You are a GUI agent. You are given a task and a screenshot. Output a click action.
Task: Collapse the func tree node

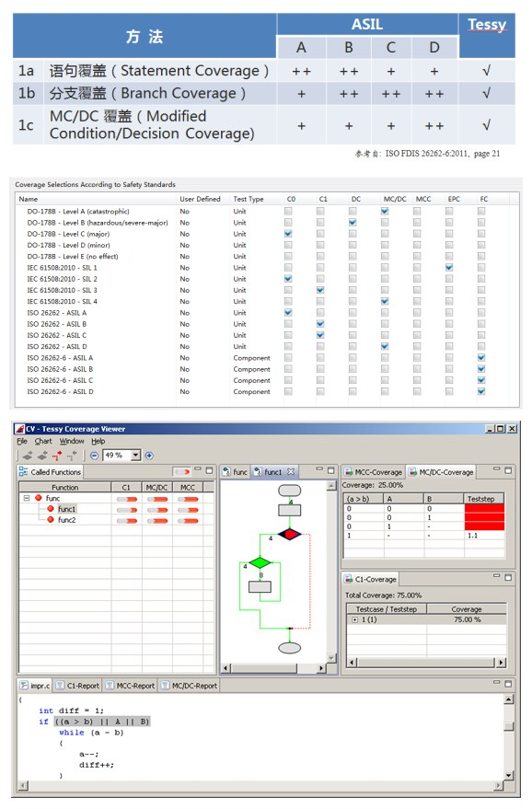[x=27, y=498]
